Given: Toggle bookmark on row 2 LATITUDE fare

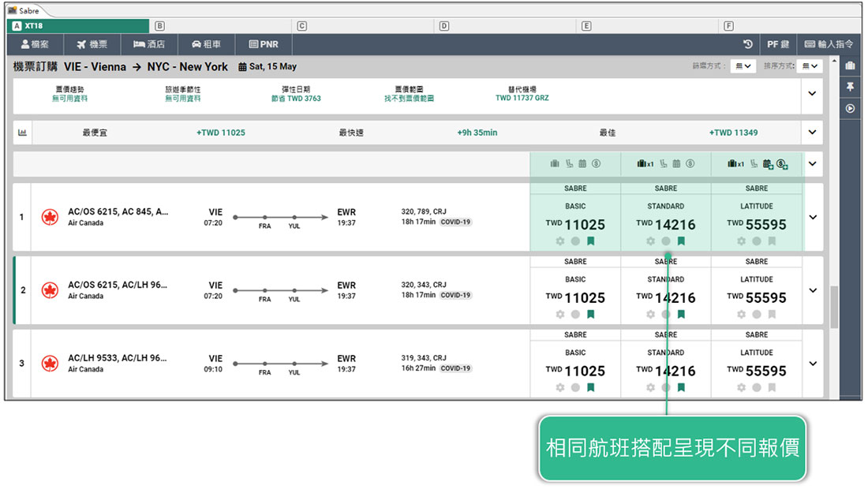Looking at the screenshot, I should click(772, 314).
